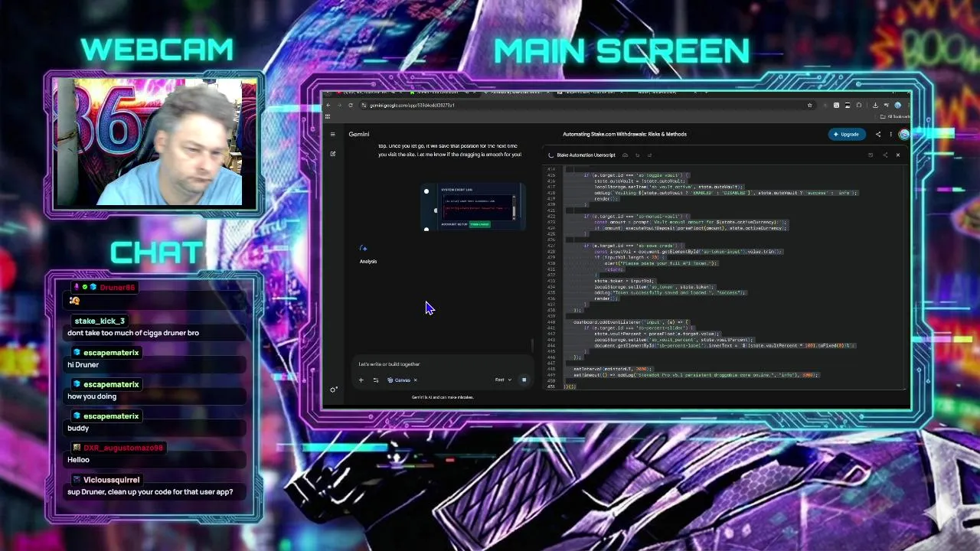This screenshot has width=980, height=551.
Task: Go back in the browser
Action: (328, 105)
